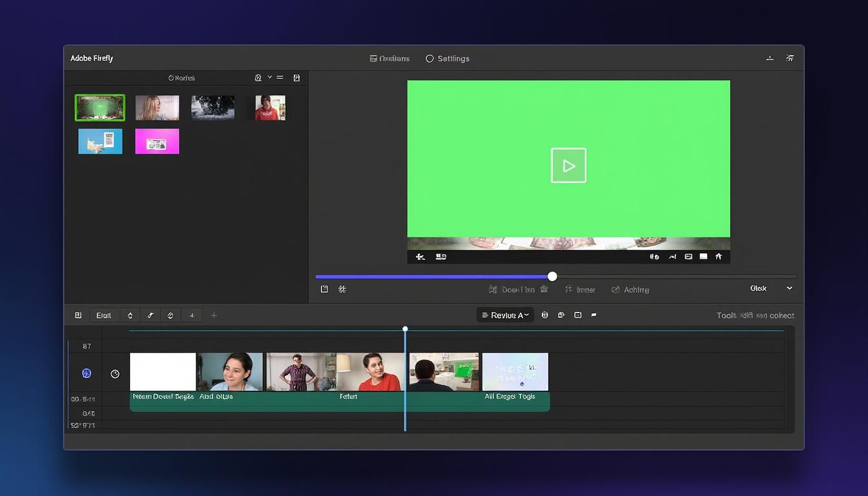Click the circular tool in the timeline toolbar
868x496 pixels.
[x=170, y=315]
